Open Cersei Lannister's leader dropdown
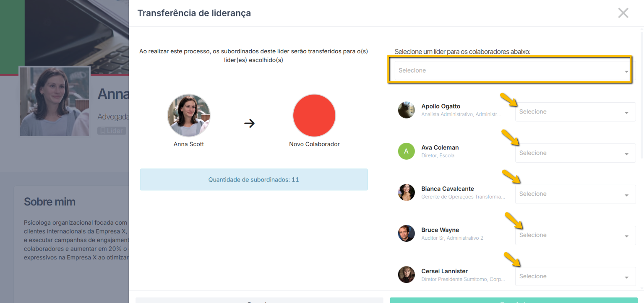Image resolution: width=644 pixels, height=303 pixels. pos(575,276)
